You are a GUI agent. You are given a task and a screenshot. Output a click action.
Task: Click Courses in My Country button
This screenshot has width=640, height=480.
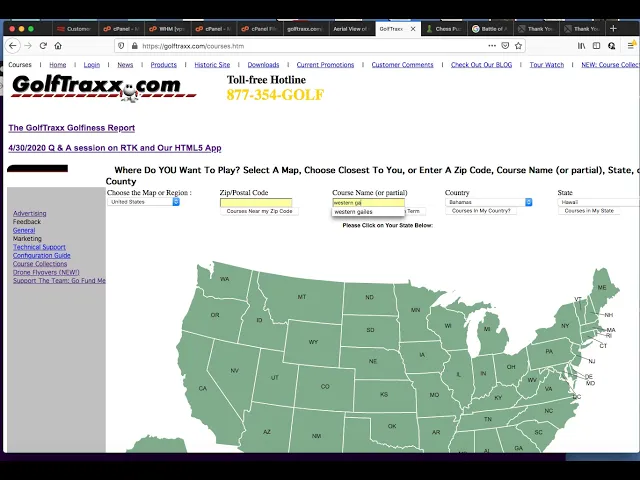click(x=481, y=211)
